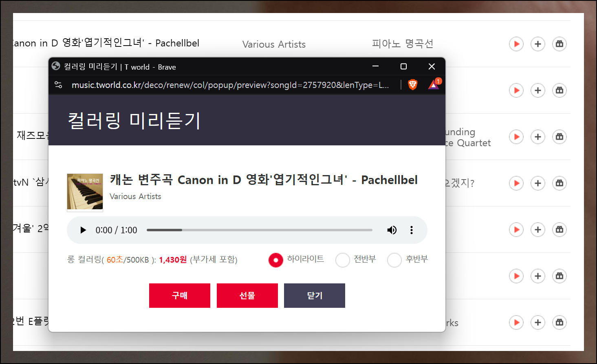Add the Quartet row song with plus
This screenshot has height=364, width=597.
click(538, 136)
